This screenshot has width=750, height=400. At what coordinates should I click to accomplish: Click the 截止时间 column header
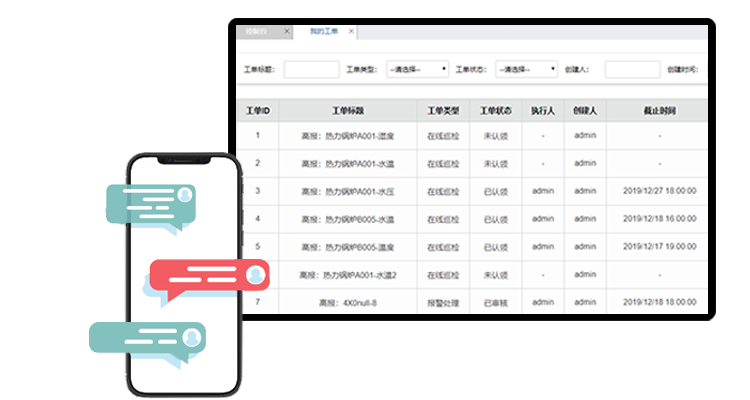click(659, 110)
